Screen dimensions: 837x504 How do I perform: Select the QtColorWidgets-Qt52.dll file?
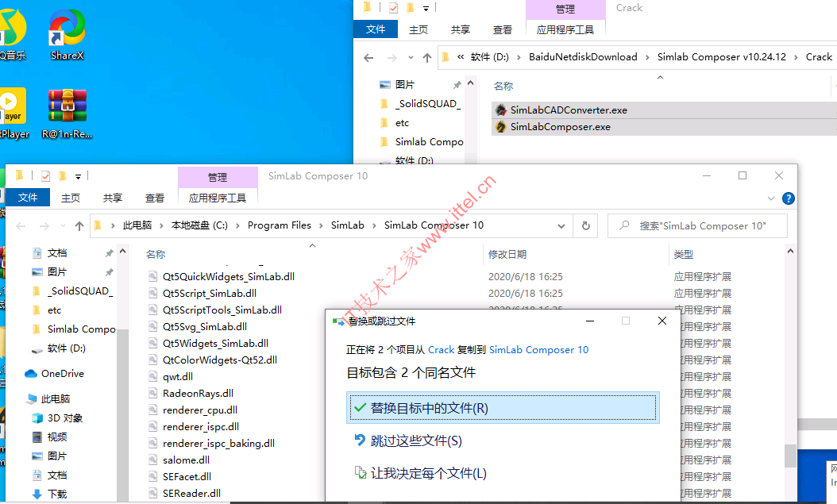click(220, 360)
